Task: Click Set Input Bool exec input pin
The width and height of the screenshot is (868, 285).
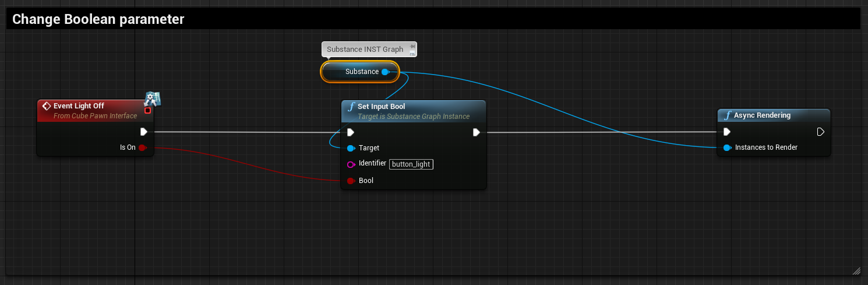Action: [x=351, y=132]
